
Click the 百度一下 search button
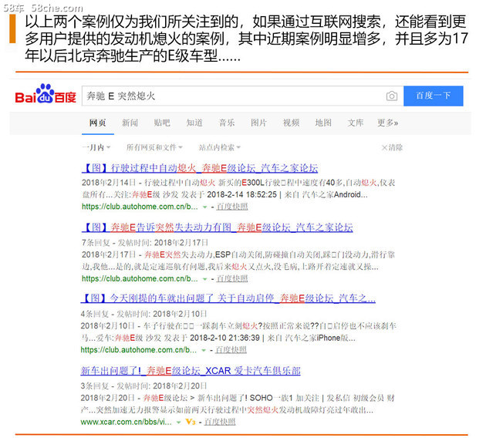pyautogui.click(x=434, y=96)
